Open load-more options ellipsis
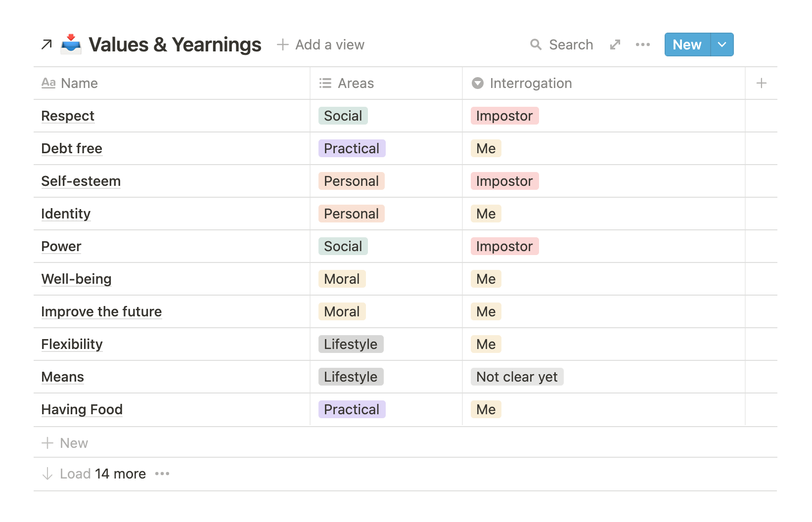This screenshot has height=522, width=812. tap(162, 474)
